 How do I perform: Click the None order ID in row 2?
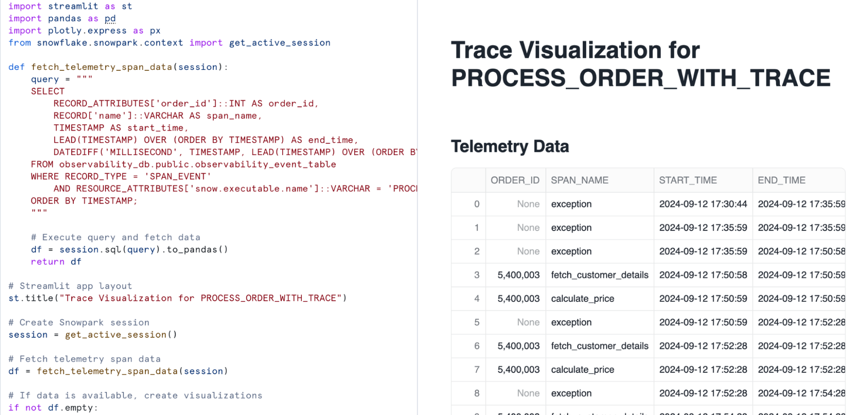coord(528,251)
